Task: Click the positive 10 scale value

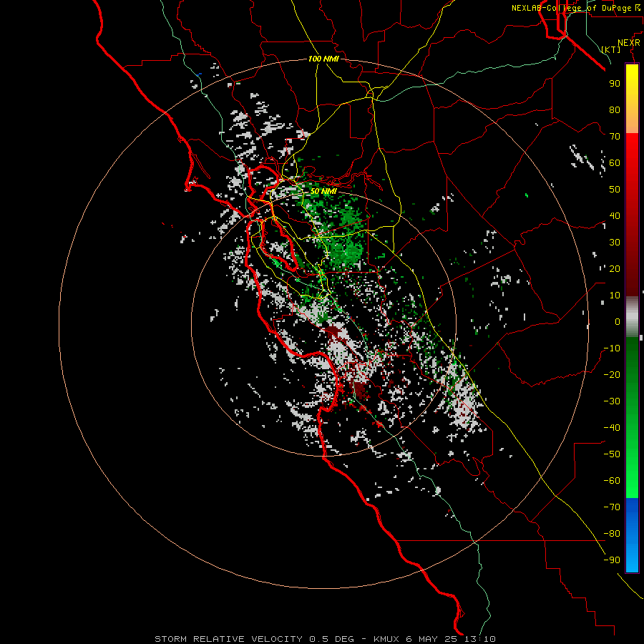Action: pos(615,296)
